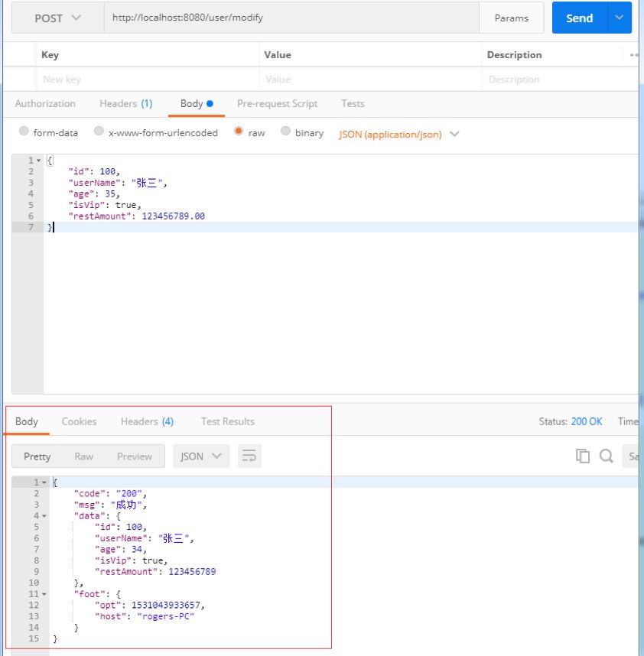Click the response restAmount value 123456789
The width and height of the screenshot is (644, 656).
point(192,572)
